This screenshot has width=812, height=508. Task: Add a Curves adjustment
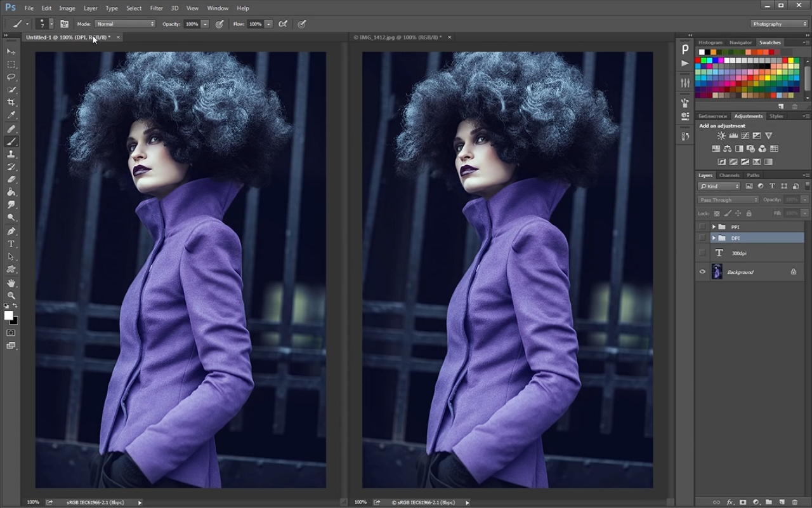click(x=745, y=136)
